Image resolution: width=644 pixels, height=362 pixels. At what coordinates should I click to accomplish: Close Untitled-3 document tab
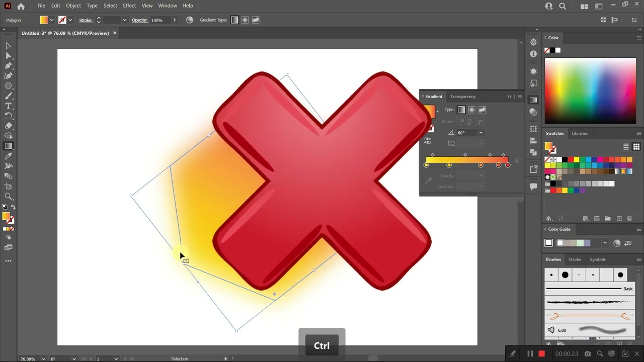tap(115, 33)
